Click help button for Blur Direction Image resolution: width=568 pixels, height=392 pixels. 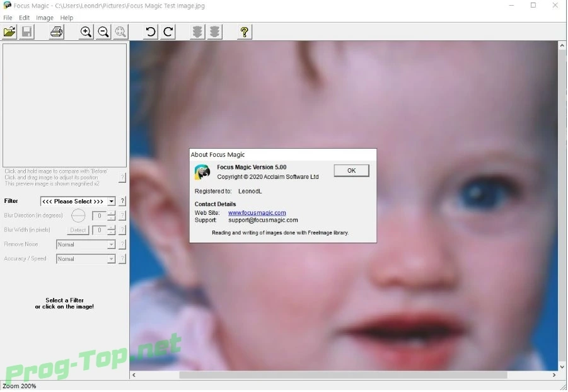click(122, 216)
